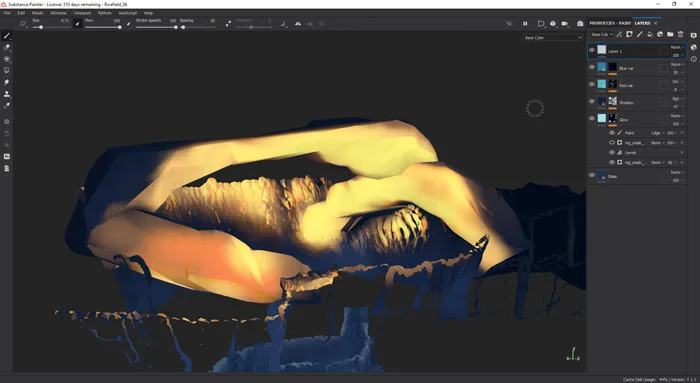Toggle visibility of the Levels effect
Screen dimensions: 700x383
[x=612, y=152]
